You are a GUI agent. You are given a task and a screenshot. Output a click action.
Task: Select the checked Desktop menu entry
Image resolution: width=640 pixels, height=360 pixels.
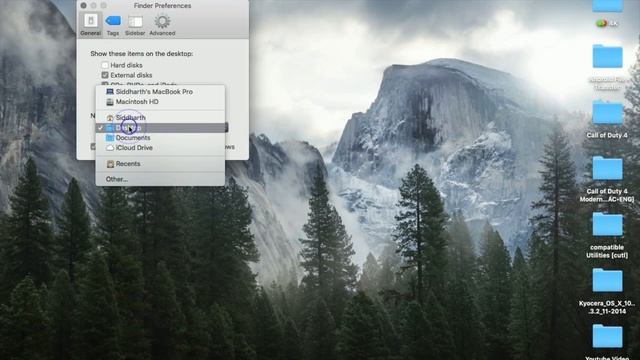coord(160,128)
